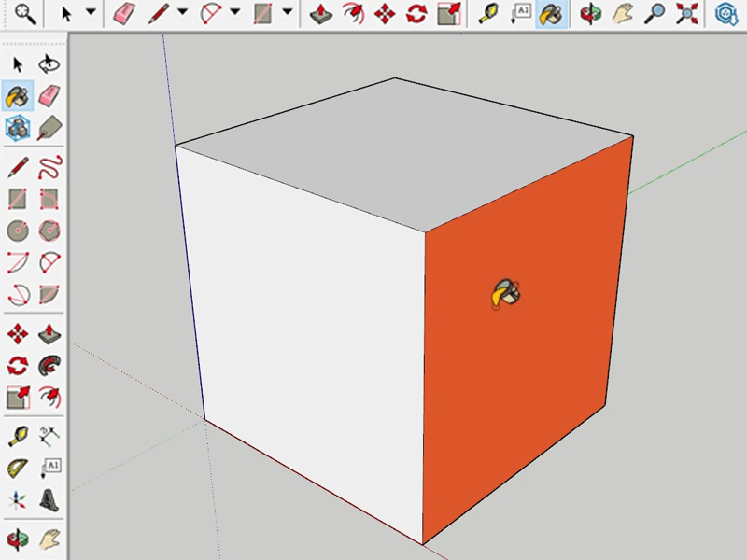Image resolution: width=747 pixels, height=560 pixels.
Task: Open the search magnifier in top toolbar
Action: click(25, 14)
